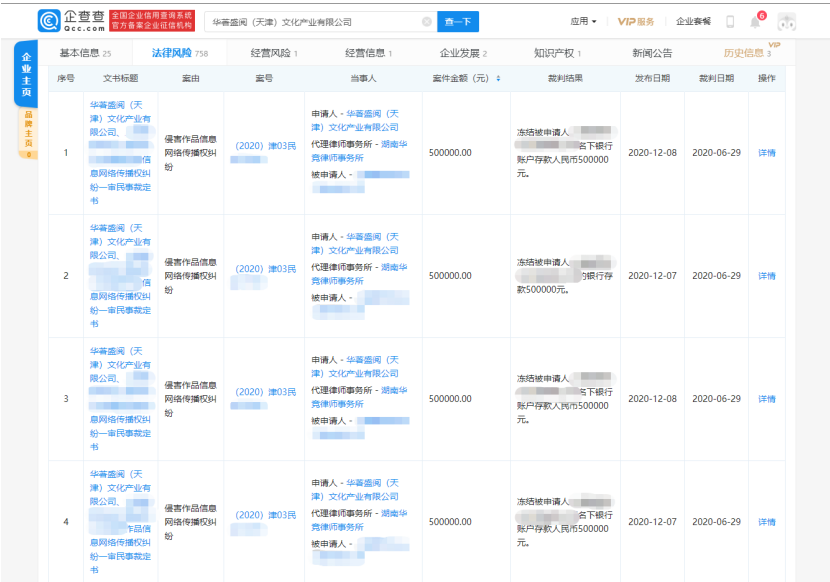Viewport: 830px width, 582px height.
Task: Open 详情 for row 1
Action: pos(766,153)
